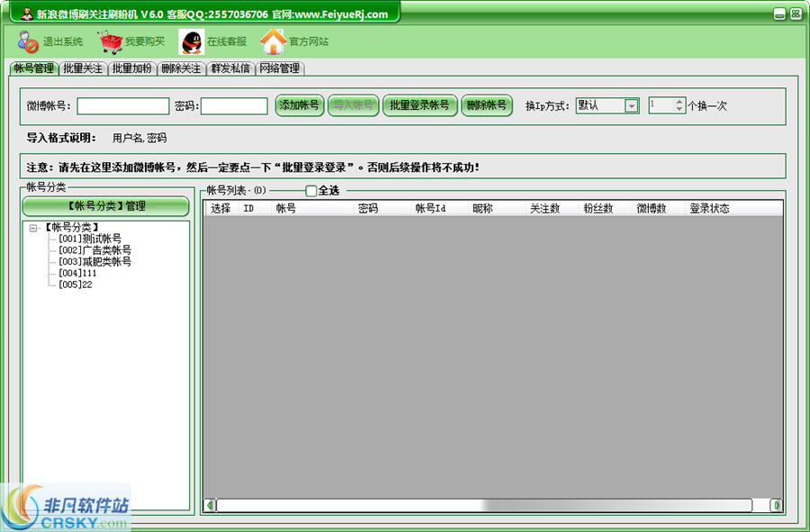Click the 批量登录帐号 button

419,105
